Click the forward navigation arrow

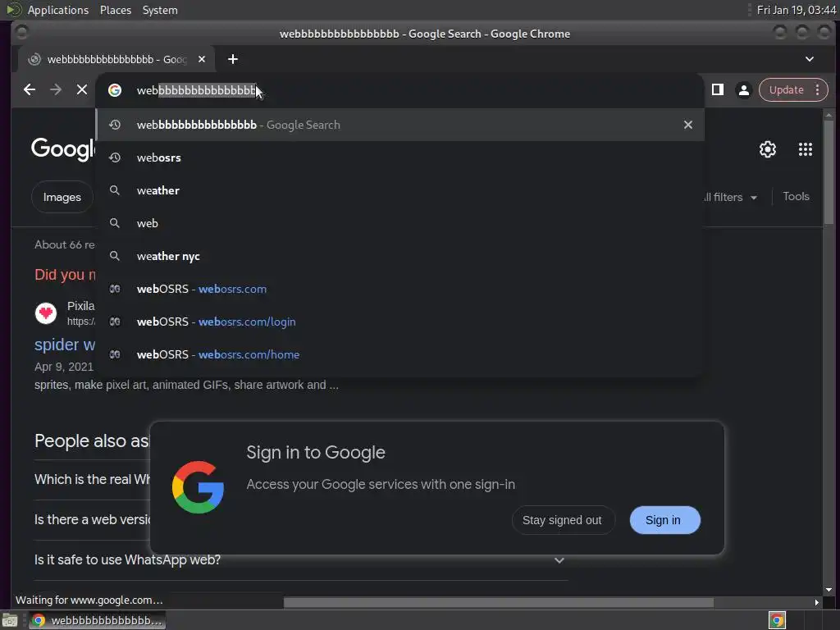(x=56, y=90)
